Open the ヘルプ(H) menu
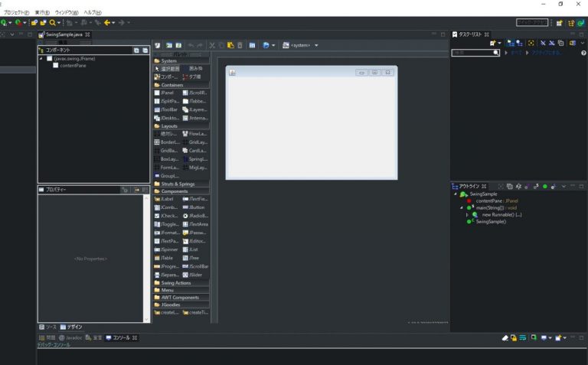The height and width of the screenshot is (365, 588). (93, 12)
